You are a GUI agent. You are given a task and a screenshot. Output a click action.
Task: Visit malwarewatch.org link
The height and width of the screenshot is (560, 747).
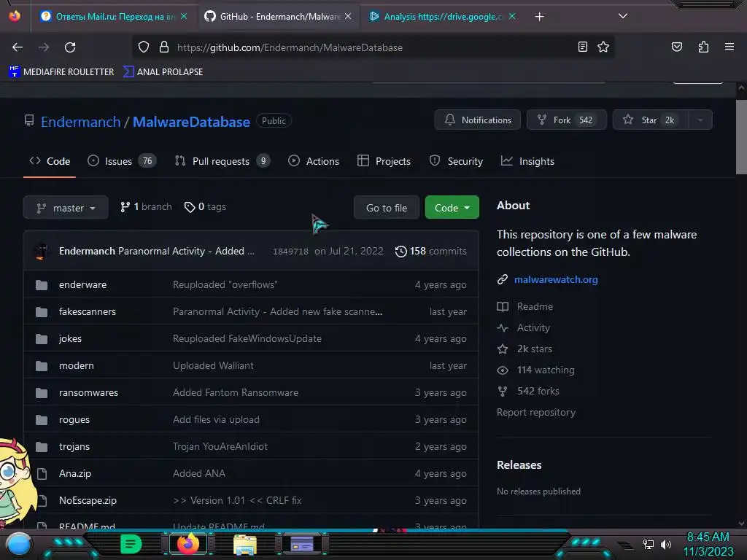(556, 279)
